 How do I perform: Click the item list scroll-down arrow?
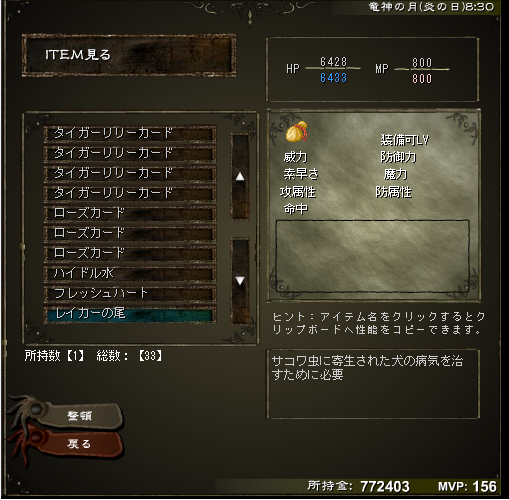pyautogui.click(x=240, y=281)
